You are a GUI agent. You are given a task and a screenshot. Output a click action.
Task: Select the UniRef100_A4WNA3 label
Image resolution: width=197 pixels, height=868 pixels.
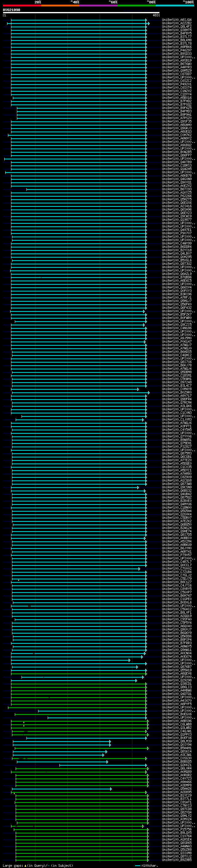177,846
